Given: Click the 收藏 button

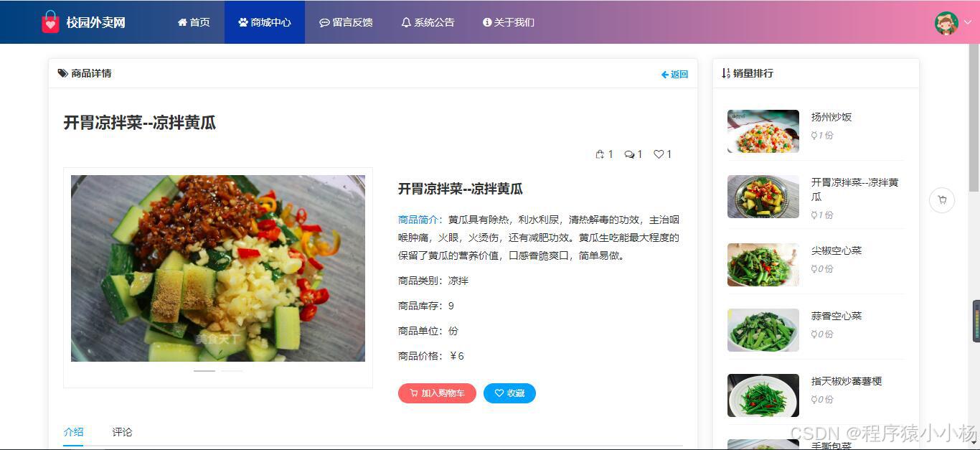Looking at the screenshot, I should [x=509, y=393].
